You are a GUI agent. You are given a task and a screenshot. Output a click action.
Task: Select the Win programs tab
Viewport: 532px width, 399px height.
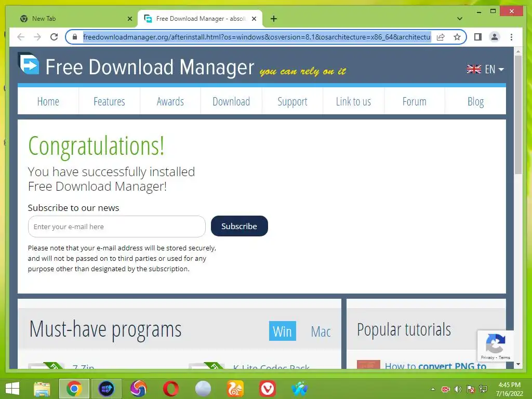point(282,331)
